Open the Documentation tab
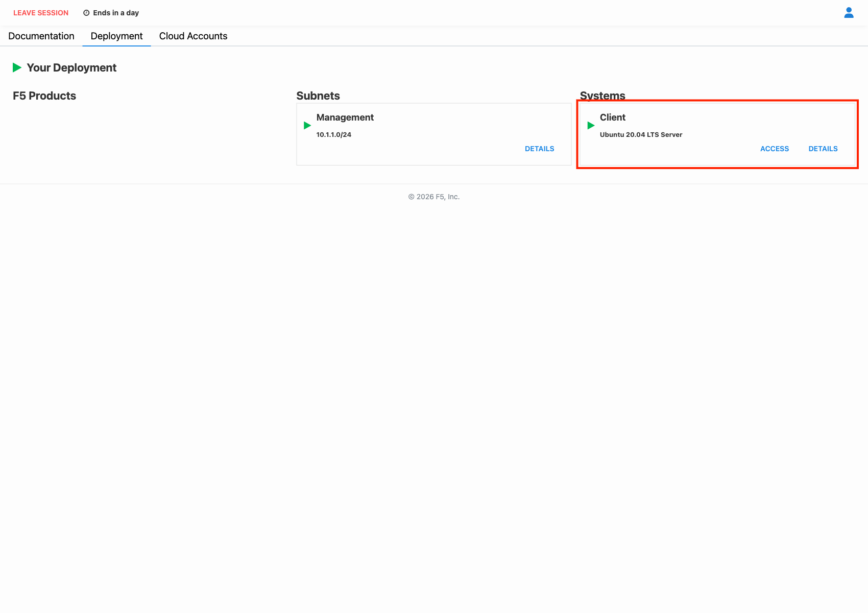 coord(41,36)
